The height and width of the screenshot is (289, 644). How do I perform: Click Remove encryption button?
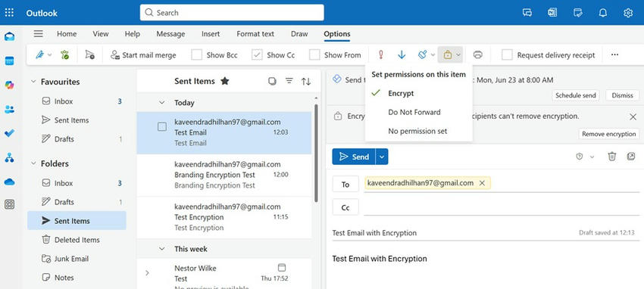(609, 134)
